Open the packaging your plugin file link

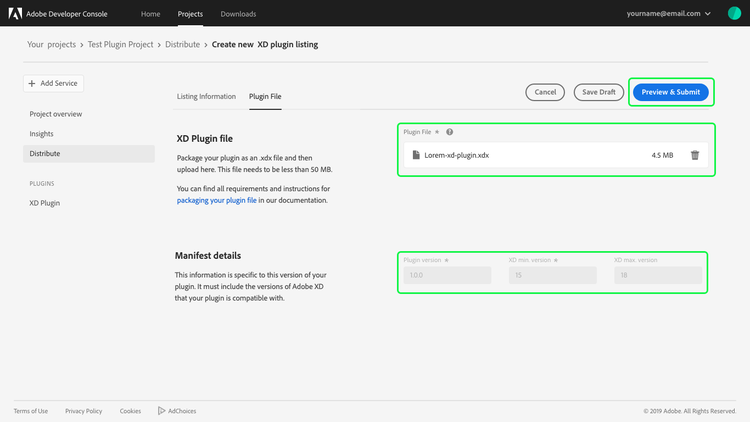point(217,200)
